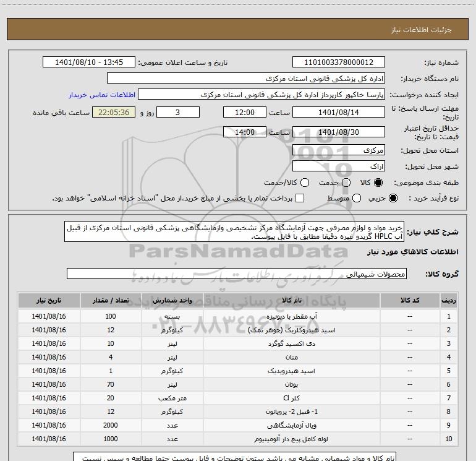
Task: Click the buyer organization name field
Action: [x=246, y=79]
